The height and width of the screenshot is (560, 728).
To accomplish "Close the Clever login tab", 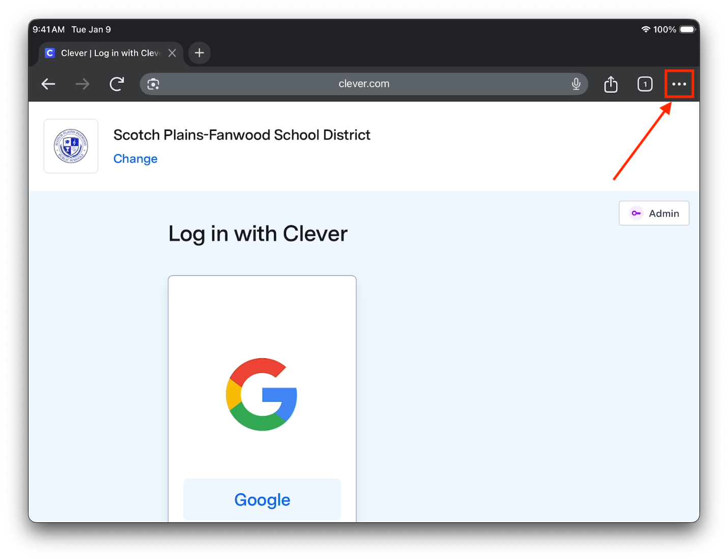I will click(172, 53).
